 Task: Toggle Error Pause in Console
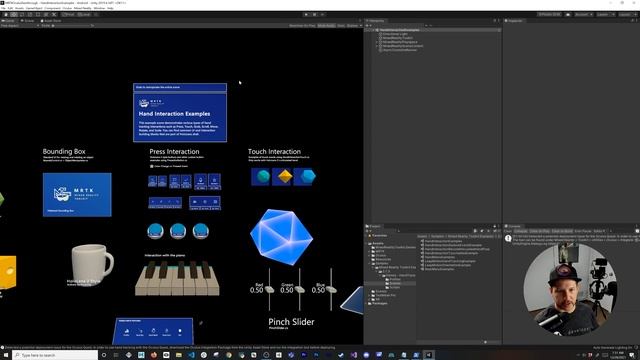[583, 231]
